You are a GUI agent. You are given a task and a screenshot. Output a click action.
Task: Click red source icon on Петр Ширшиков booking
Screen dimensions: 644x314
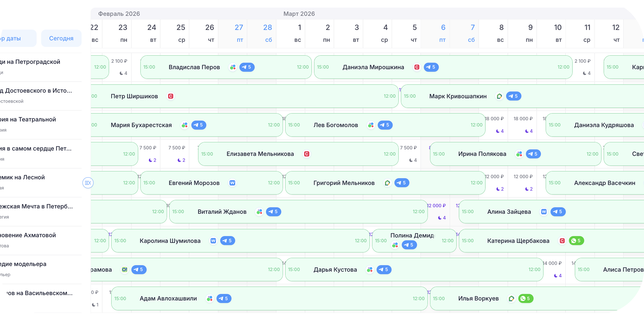(x=171, y=96)
